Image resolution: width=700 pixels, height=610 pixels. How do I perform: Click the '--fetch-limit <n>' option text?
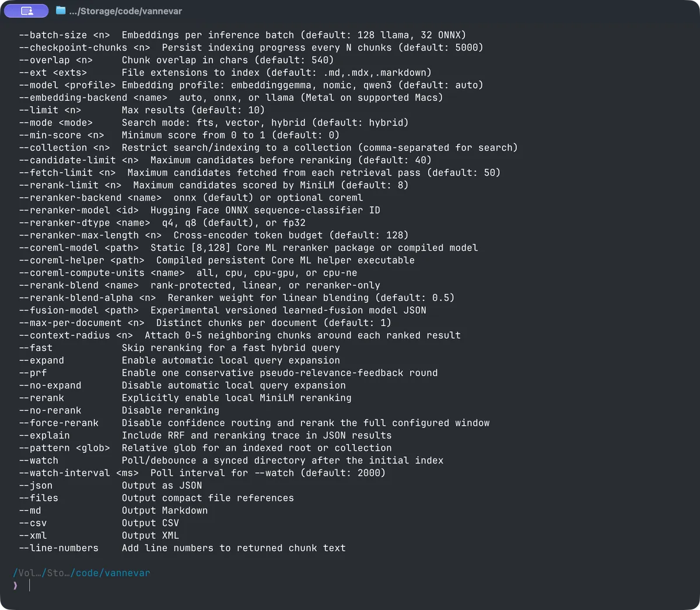[x=67, y=173]
